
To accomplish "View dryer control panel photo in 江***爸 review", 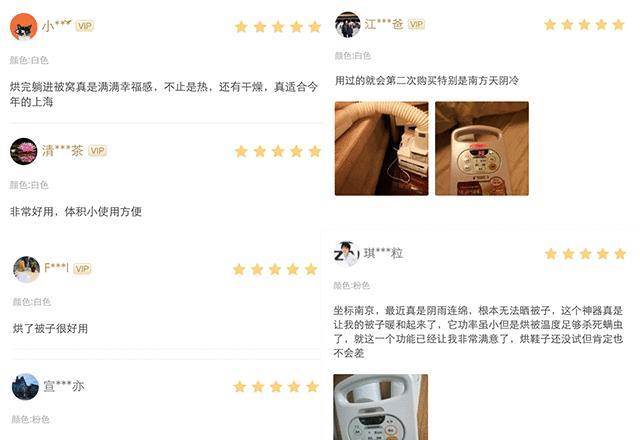I will [482, 149].
